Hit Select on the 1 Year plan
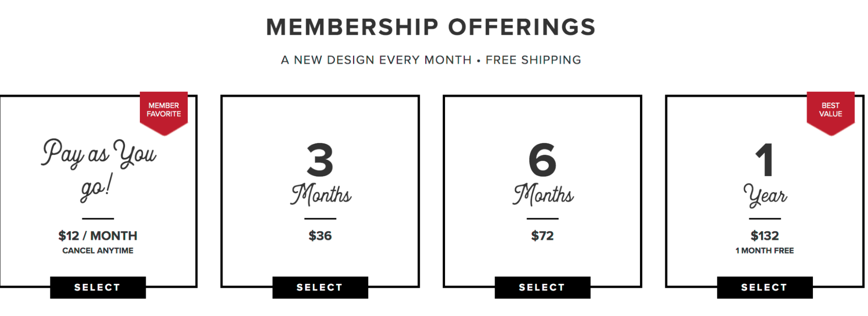 tap(765, 287)
